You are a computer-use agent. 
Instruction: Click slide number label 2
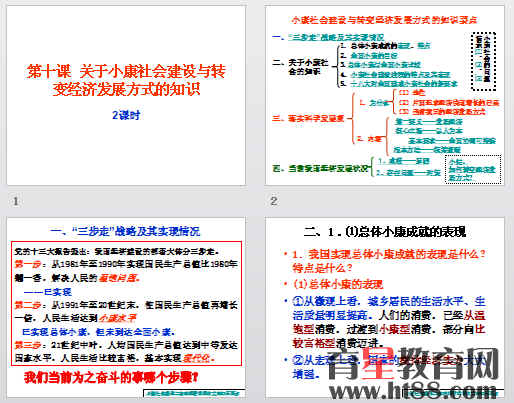pyautogui.click(x=273, y=201)
